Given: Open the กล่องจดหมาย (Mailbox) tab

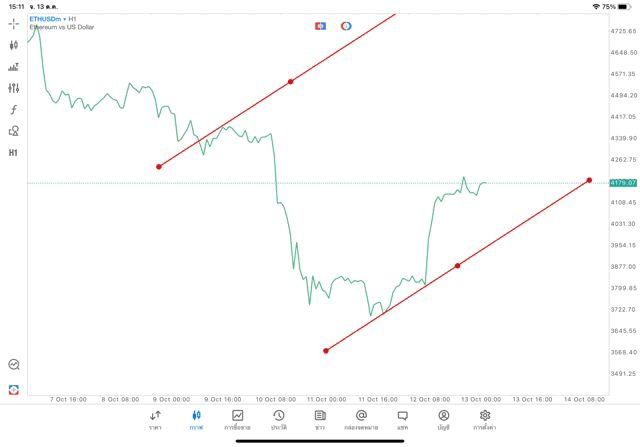Looking at the screenshot, I should click(361, 419).
